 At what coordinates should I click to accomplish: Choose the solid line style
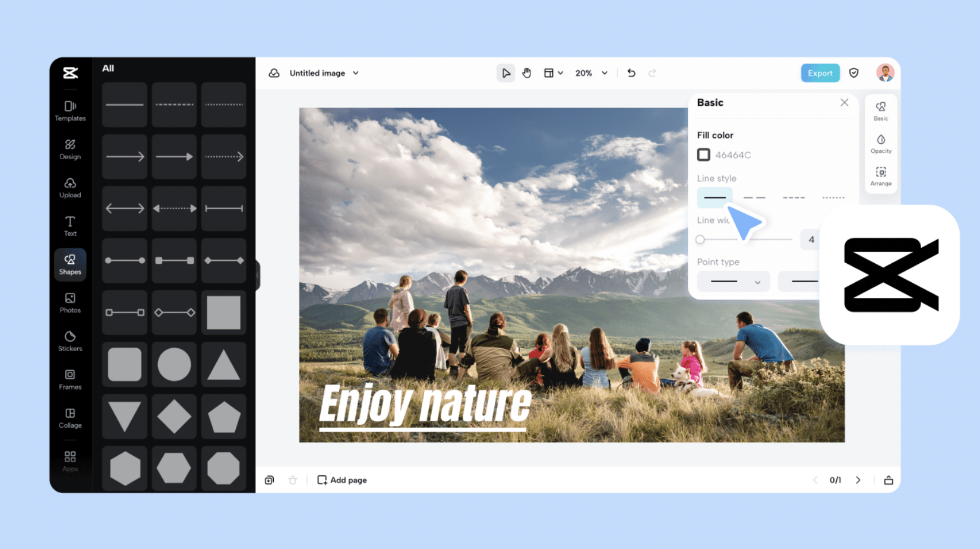coord(715,197)
